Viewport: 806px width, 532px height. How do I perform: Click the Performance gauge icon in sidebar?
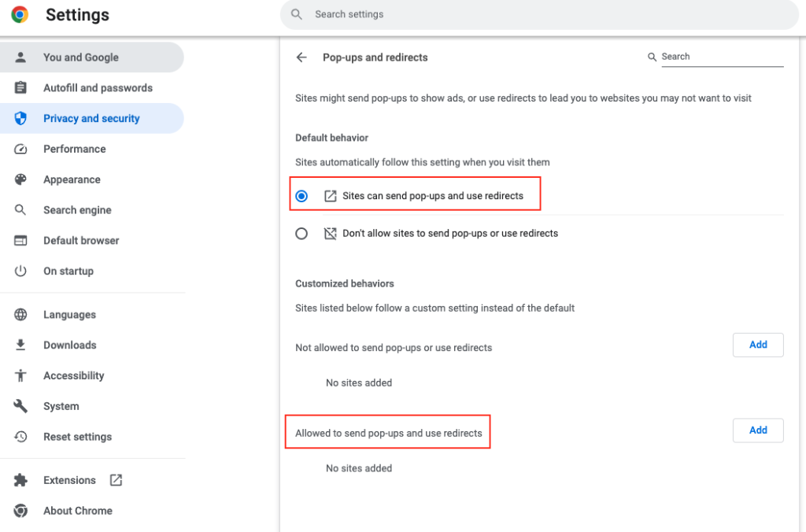tap(21, 149)
